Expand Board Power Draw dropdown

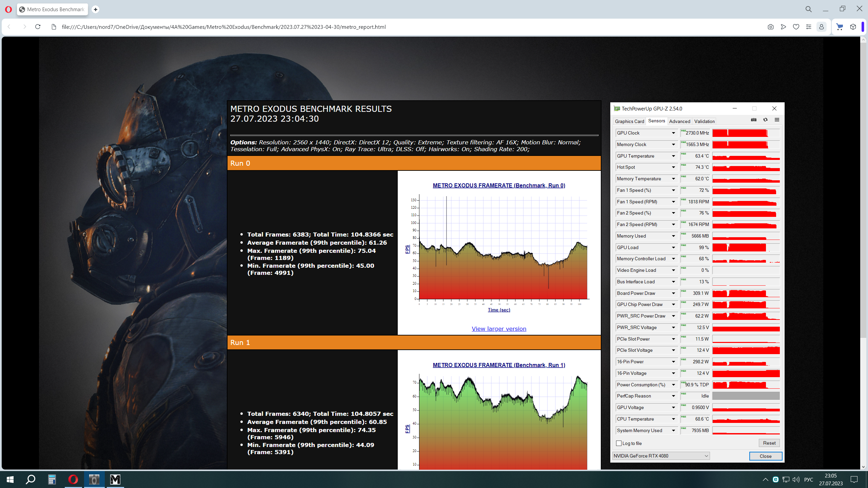(673, 293)
